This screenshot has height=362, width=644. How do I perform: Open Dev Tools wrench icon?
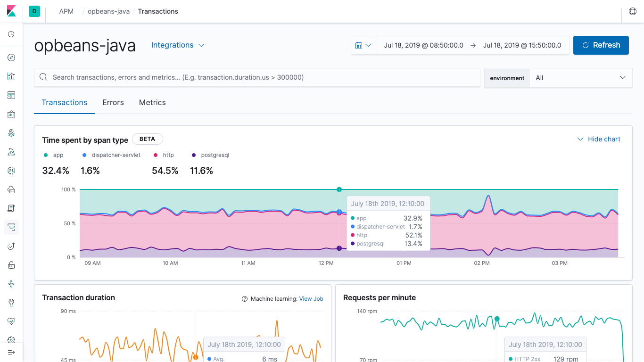point(11,302)
